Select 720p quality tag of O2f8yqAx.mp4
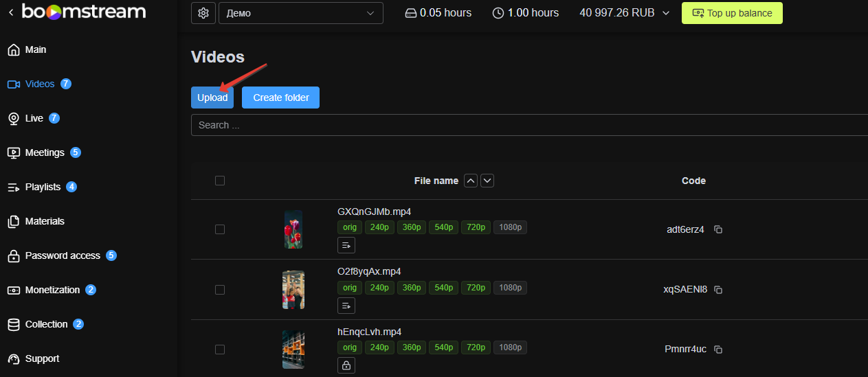Viewport: 868px width, 377px height. [x=476, y=288]
